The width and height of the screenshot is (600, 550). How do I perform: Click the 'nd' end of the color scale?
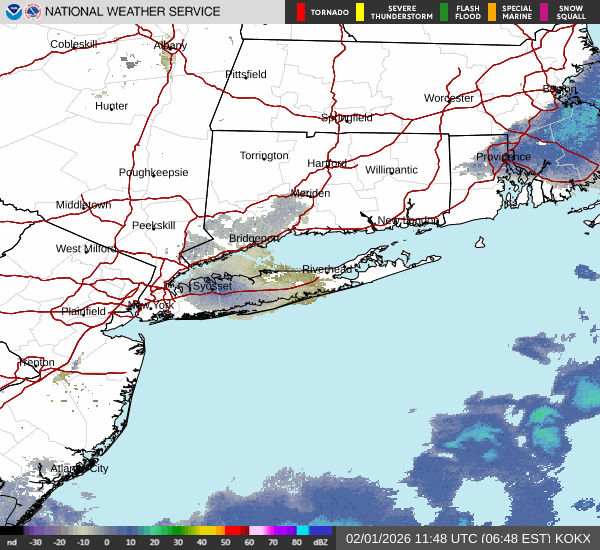pos(11,543)
